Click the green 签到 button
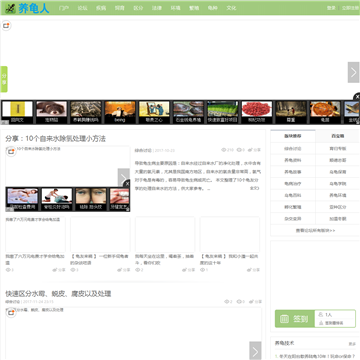 pos(295,319)
